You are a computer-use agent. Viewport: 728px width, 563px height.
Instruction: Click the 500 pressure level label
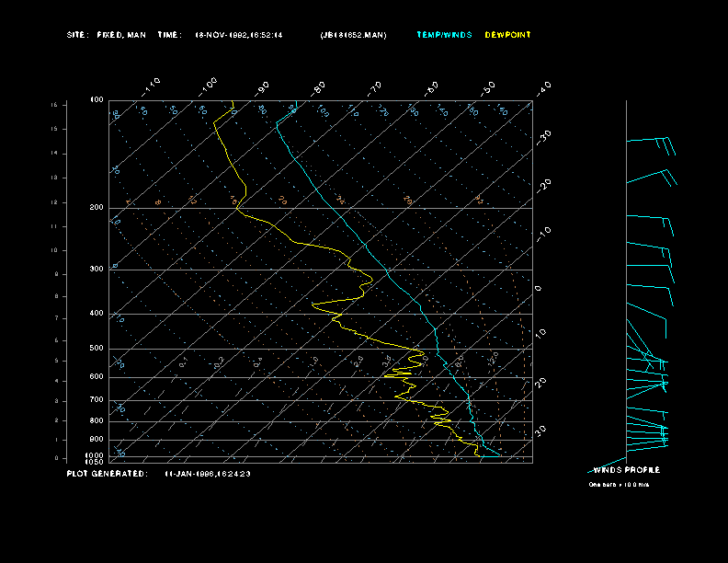[97, 349]
